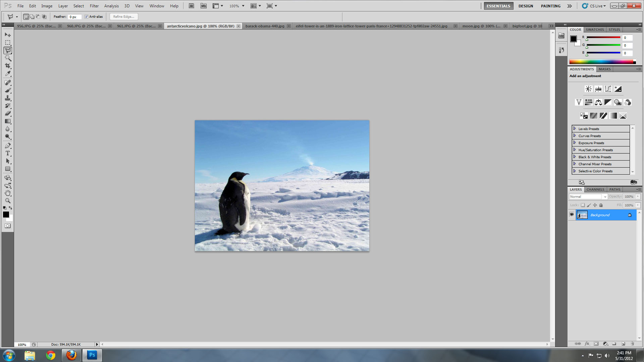Select the Hand tool
Image resolution: width=644 pixels, height=362 pixels.
coord(8,193)
